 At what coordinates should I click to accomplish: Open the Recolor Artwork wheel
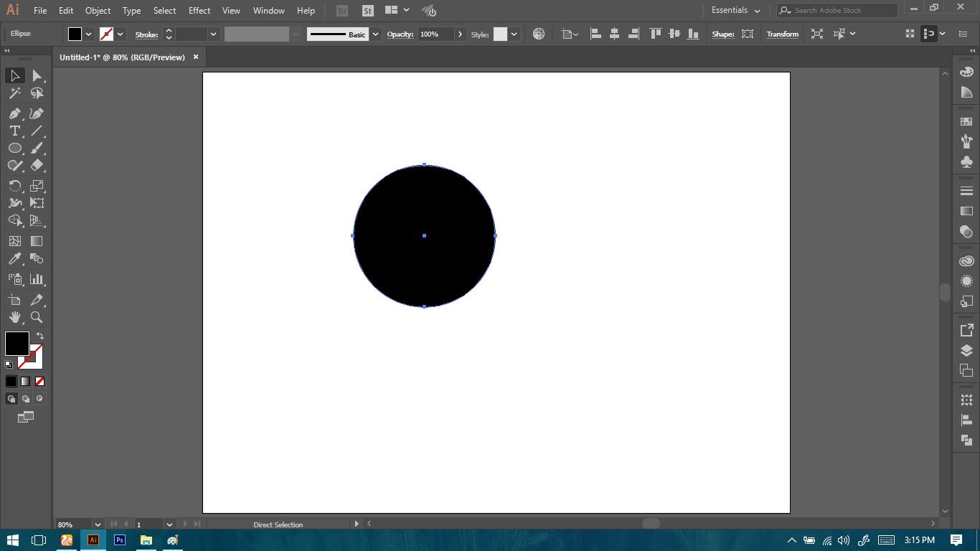[x=539, y=34]
